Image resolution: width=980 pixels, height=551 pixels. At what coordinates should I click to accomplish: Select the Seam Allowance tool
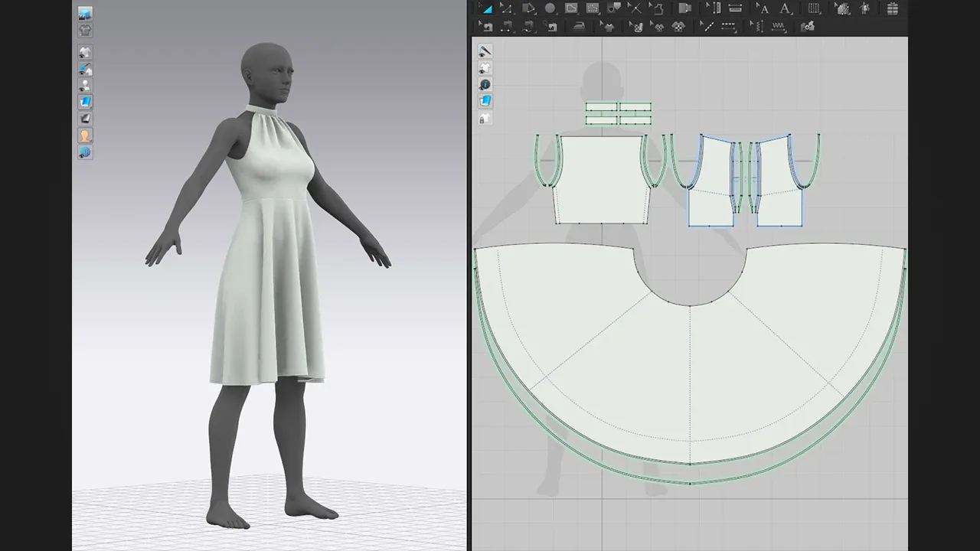(x=714, y=8)
